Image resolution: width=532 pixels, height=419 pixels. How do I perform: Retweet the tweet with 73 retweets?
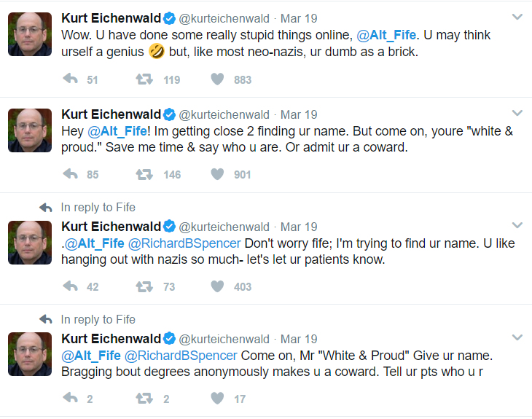[x=144, y=286]
